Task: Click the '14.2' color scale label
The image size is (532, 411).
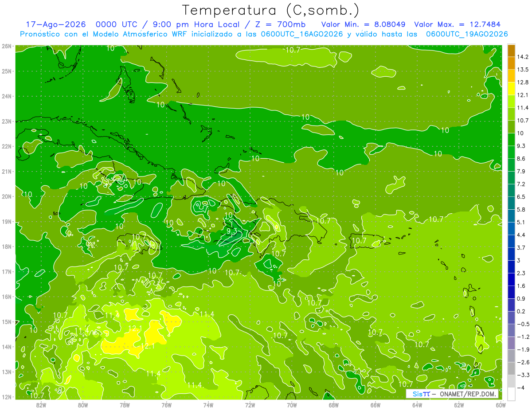Action: tap(523, 57)
